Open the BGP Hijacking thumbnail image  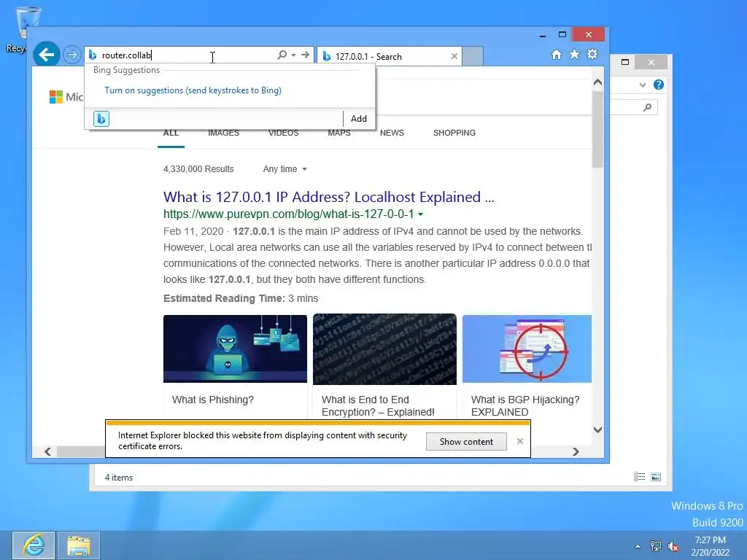click(x=527, y=349)
